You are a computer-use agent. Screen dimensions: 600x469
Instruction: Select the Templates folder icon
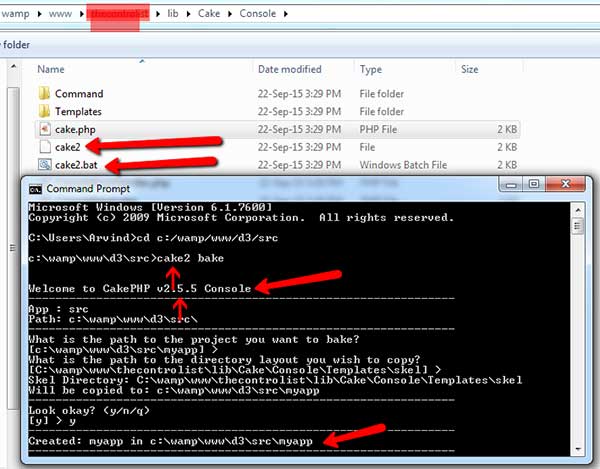tap(44, 111)
